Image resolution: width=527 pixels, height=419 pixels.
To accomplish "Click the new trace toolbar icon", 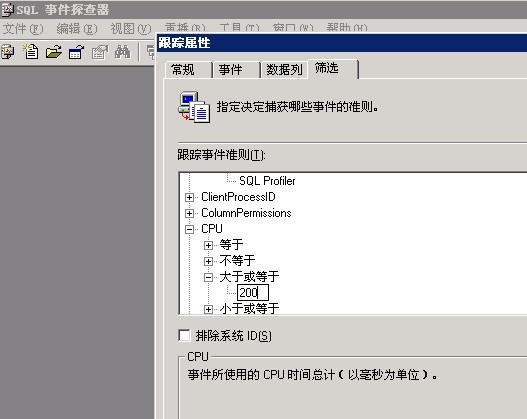I will [x=8, y=52].
